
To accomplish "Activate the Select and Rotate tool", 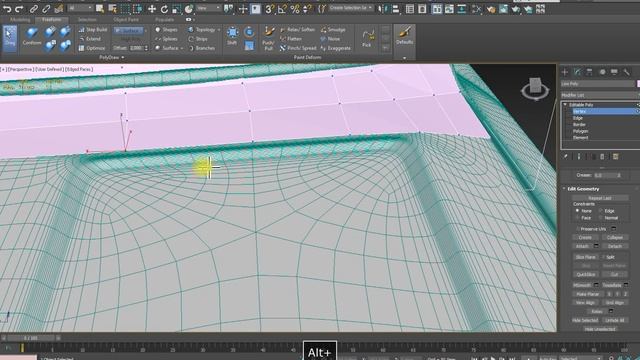I will pyautogui.click(x=164, y=9).
